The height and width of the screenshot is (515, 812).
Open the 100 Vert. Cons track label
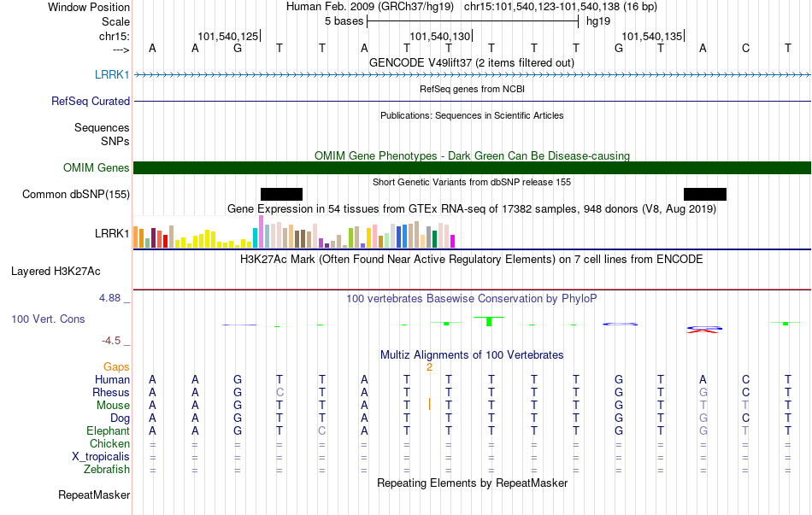click(48, 319)
